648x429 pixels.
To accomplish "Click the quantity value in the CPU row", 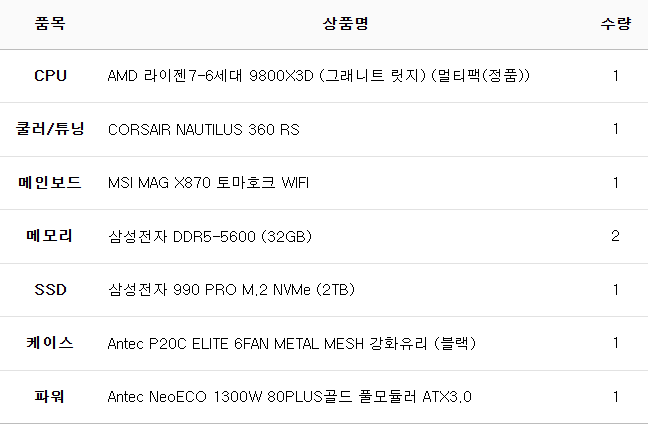I will (x=615, y=76).
